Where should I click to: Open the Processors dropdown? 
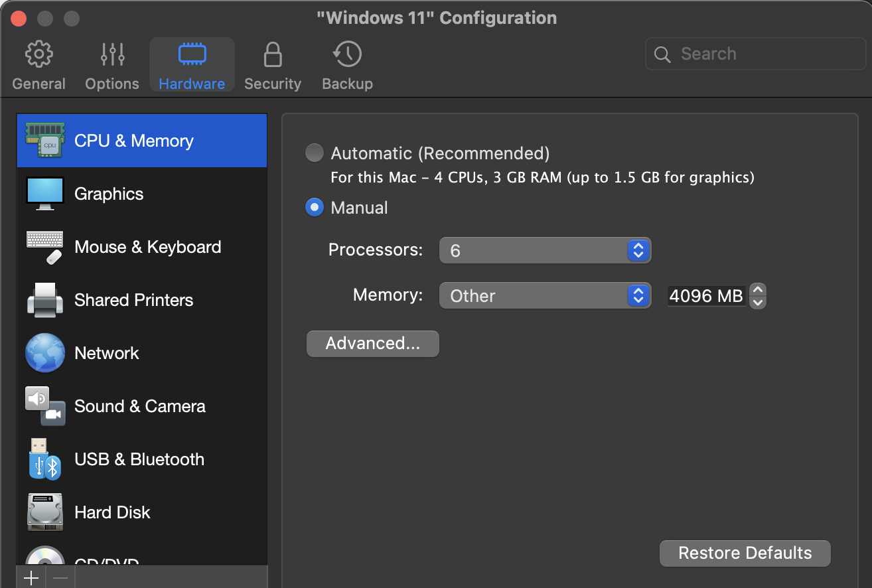544,250
